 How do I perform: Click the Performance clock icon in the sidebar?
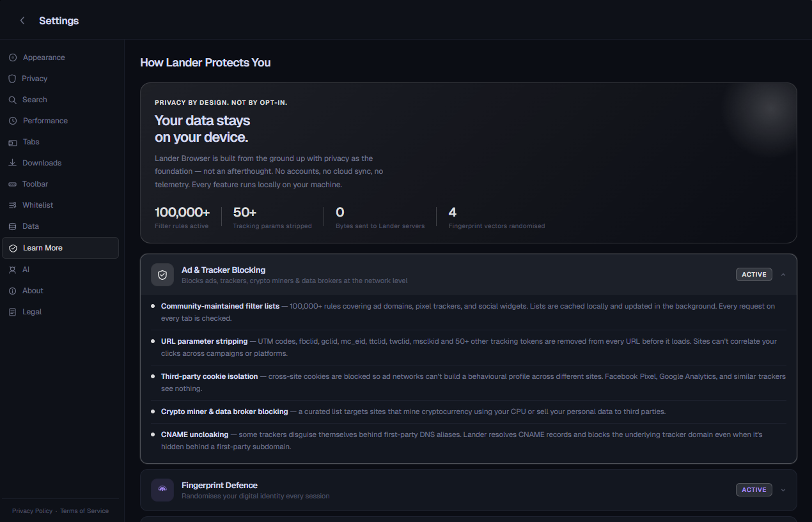click(13, 121)
